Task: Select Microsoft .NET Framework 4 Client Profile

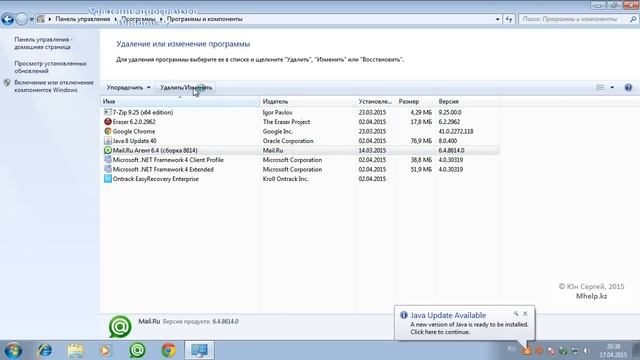Action: (x=300, y=160)
